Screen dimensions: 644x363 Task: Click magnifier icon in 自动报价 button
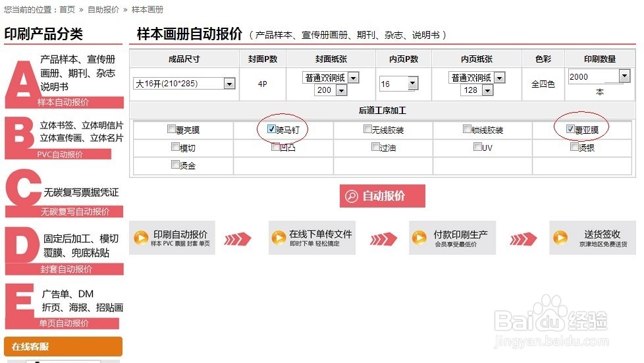[352, 196]
